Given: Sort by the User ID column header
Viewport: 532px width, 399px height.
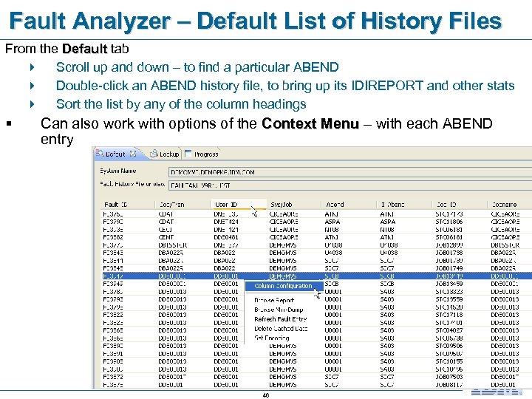Looking at the screenshot, I should click(226, 205).
